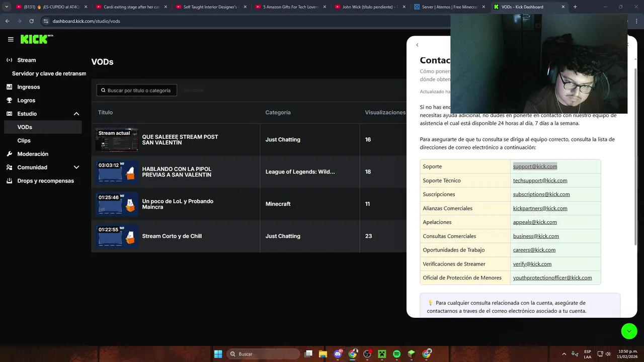This screenshot has width=644, height=362.
Task: Open thumbnail of Un poco de LoL VOD
Action: pos(117,204)
